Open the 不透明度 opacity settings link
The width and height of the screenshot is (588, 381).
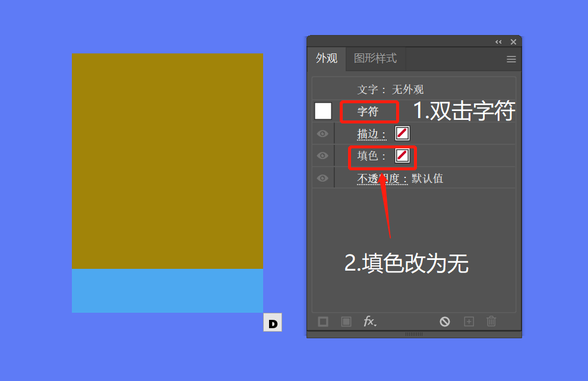point(382,179)
